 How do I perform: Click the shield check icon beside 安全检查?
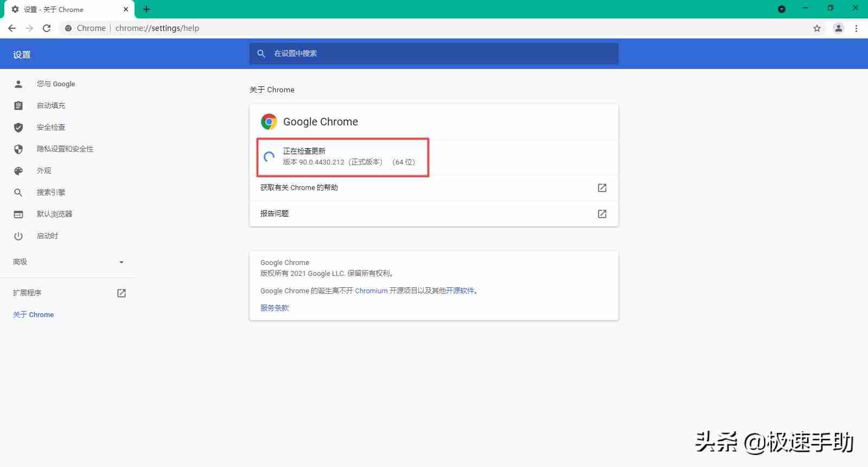[x=18, y=128]
